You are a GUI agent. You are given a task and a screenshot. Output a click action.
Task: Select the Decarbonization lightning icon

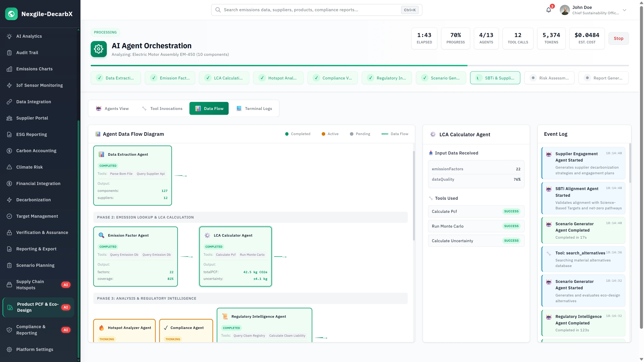tap(9, 200)
